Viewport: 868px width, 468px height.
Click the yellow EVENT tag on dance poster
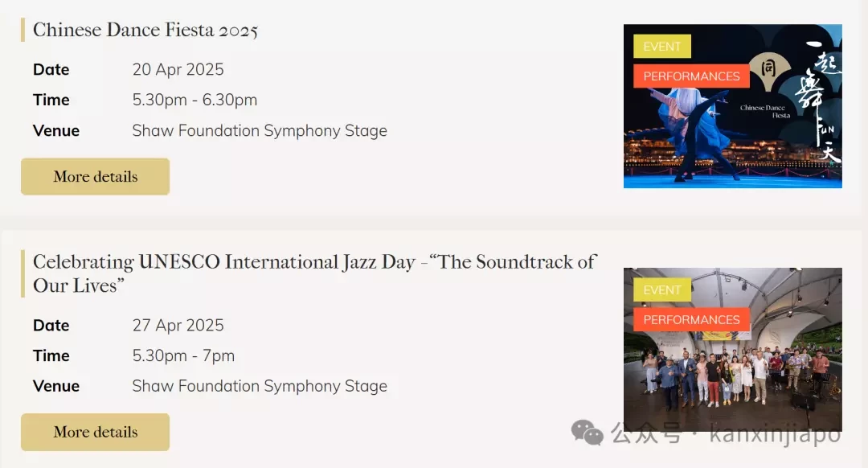pyautogui.click(x=662, y=47)
